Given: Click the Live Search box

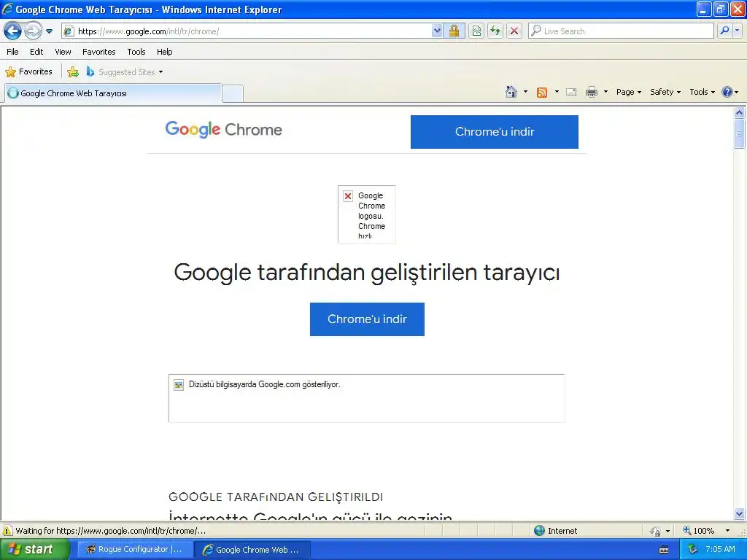Looking at the screenshot, I should (x=622, y=31).
